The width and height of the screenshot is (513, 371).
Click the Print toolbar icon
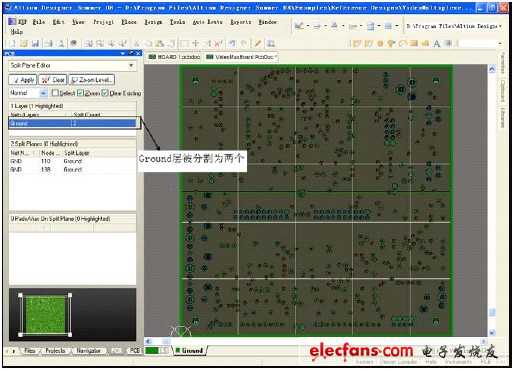[49, 44]
